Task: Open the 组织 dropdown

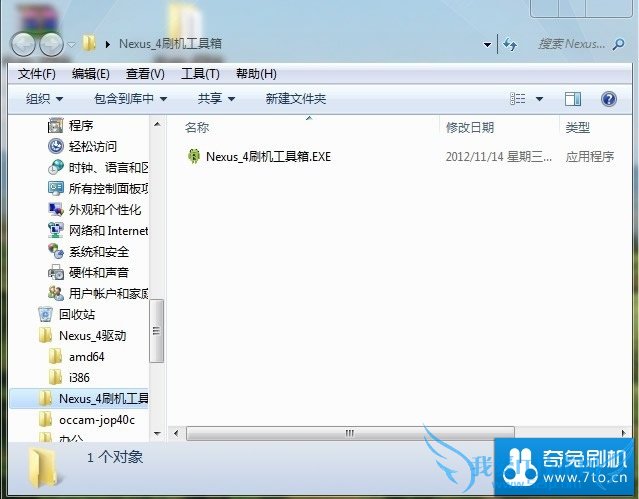Action: (44, 99)
